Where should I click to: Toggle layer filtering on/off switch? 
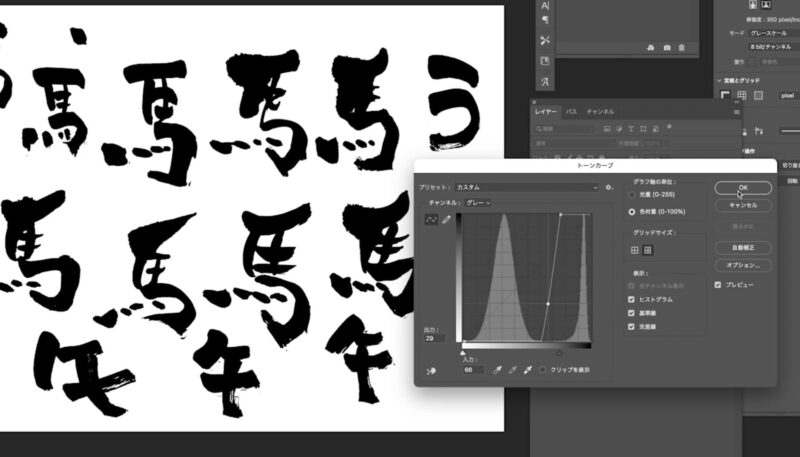tap(669, 126)
